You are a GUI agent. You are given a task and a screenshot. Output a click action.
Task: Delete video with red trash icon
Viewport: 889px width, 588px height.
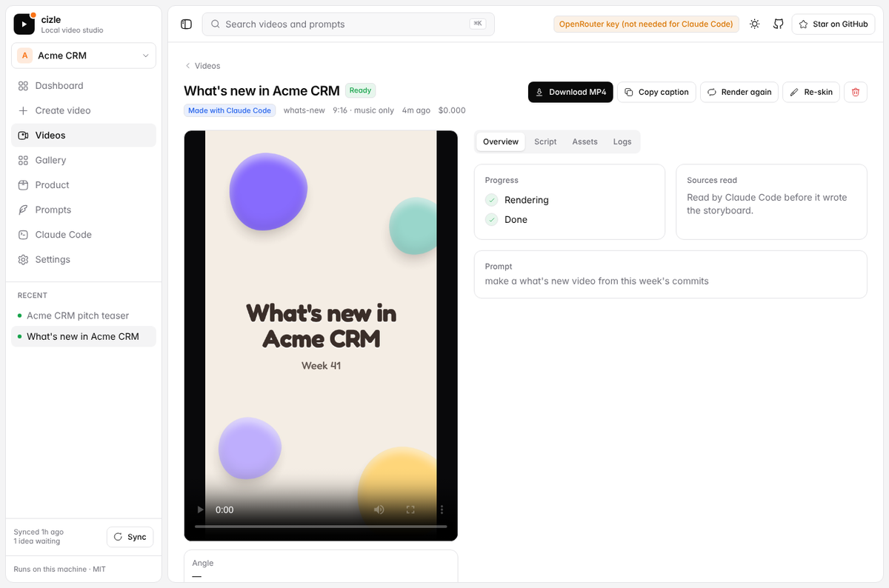(856, 92)
